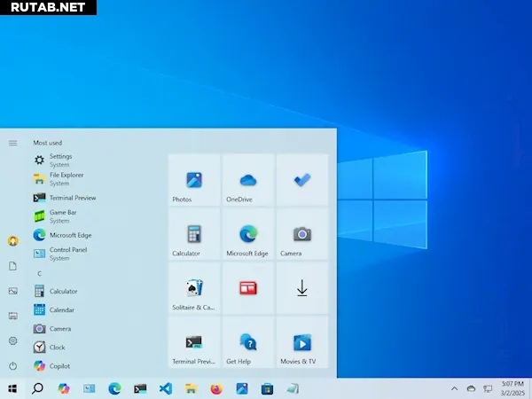The width and height of the screenshot is (532, 399).
Task: Expand the Start menu hamburger navigation
Action: pos(12,143)
